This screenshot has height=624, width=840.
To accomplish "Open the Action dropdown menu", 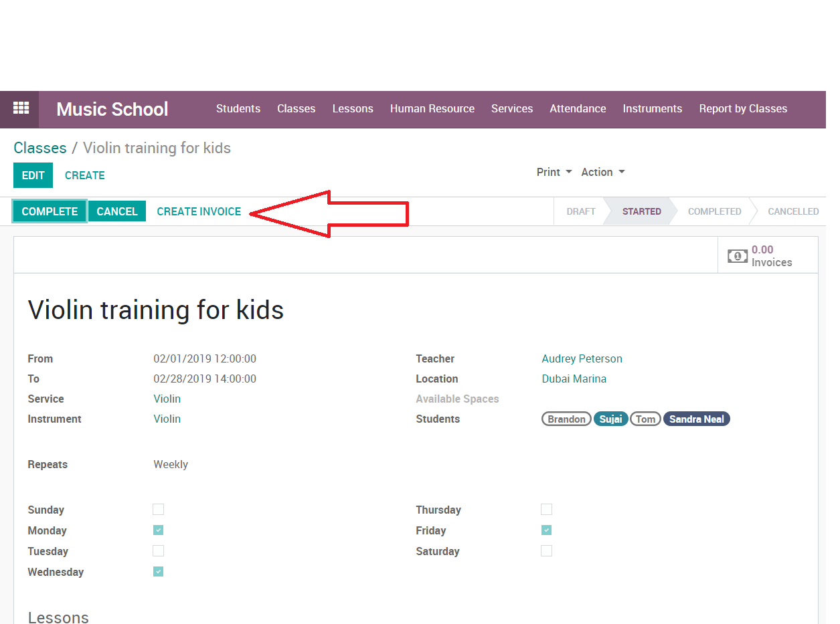I will (602, 172).
